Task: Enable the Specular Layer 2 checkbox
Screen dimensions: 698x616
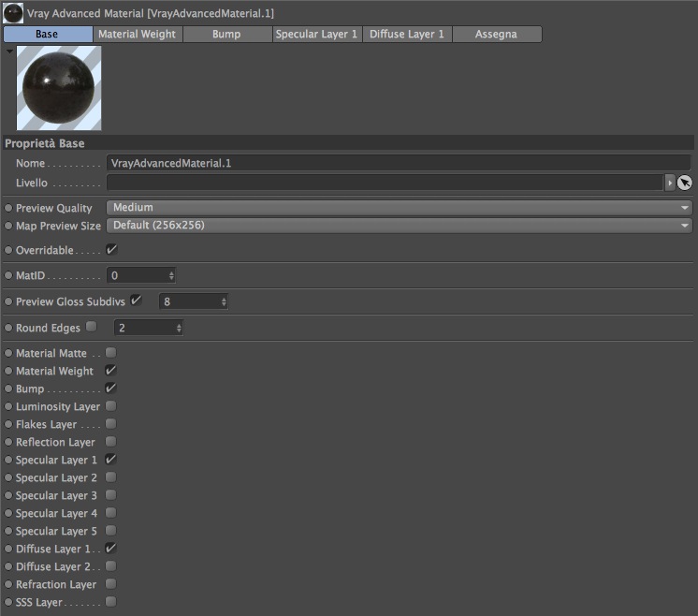Action: [110, 477]
